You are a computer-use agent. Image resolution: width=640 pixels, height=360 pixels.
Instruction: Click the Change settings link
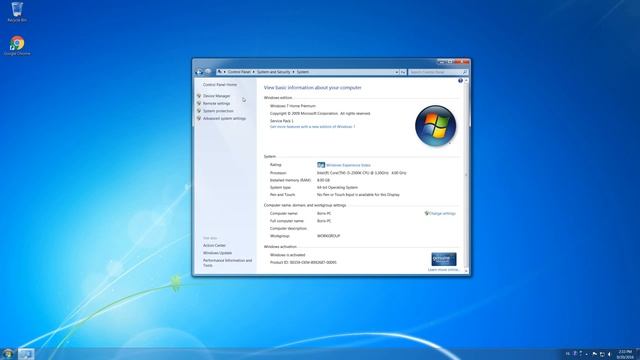[x=442, y=213]
